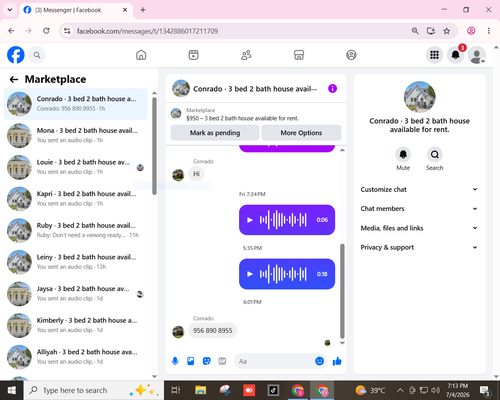Go to the Home feed icon
This screenshot has width=500, height=400.
(141, 55)
